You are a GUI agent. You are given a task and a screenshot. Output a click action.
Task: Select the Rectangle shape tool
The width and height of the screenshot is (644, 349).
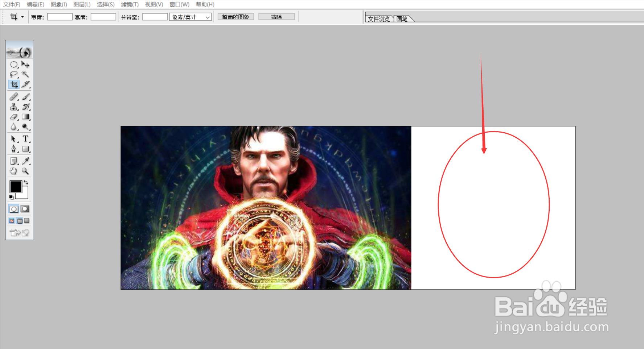(25, 149)
